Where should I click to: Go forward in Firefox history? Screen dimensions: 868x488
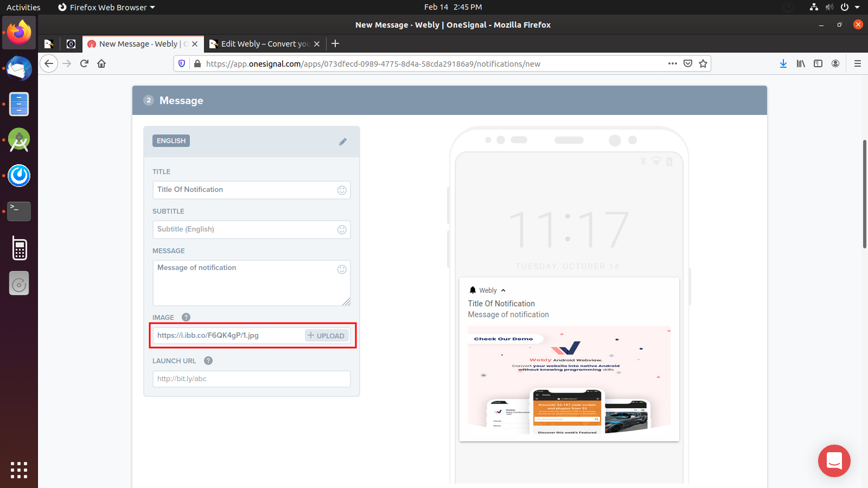(67, 63)
